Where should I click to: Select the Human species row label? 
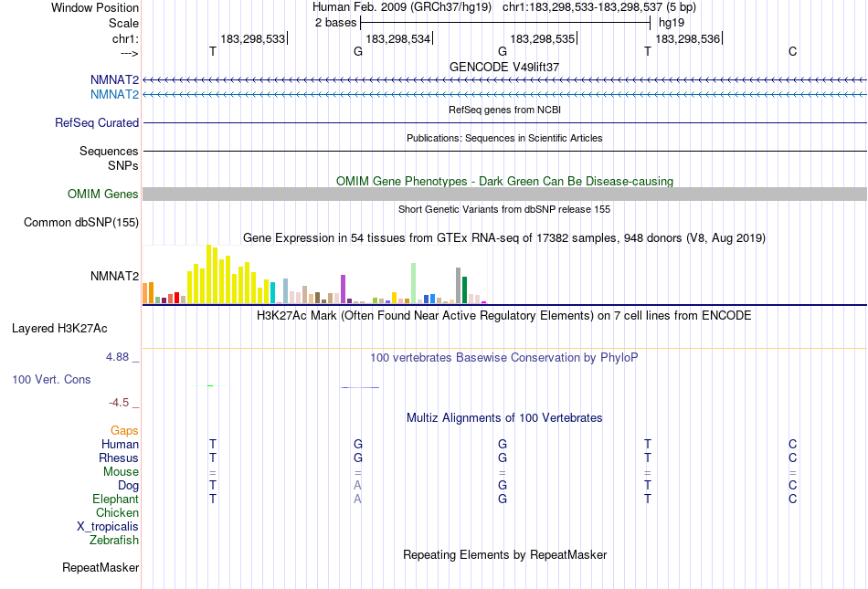(x=120, y=444)
